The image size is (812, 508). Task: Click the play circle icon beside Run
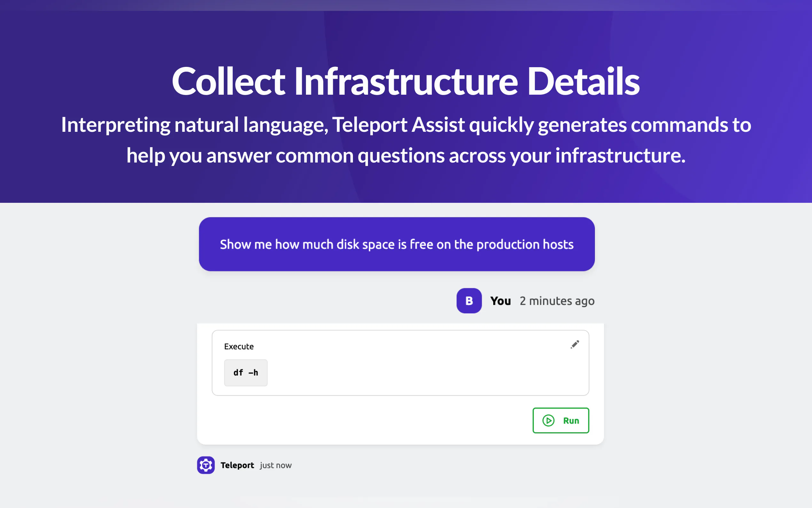tap(548, 420)
